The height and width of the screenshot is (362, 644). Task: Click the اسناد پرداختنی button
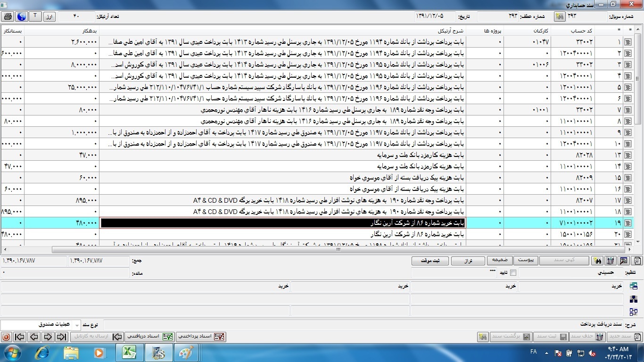201,337
